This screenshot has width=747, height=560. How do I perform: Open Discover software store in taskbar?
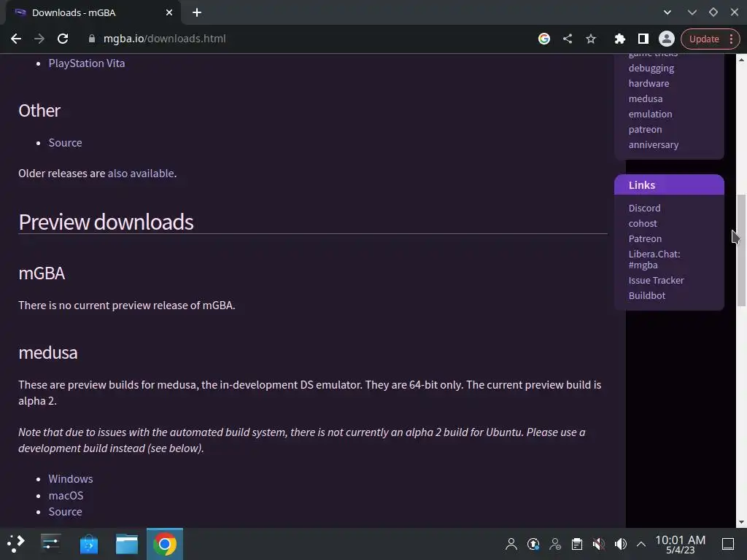pyautogui.click(x=88, y=544)
